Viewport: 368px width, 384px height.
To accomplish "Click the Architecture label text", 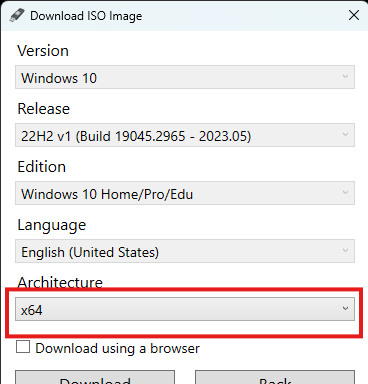I will pyautogui.click(x=60, y=283).
